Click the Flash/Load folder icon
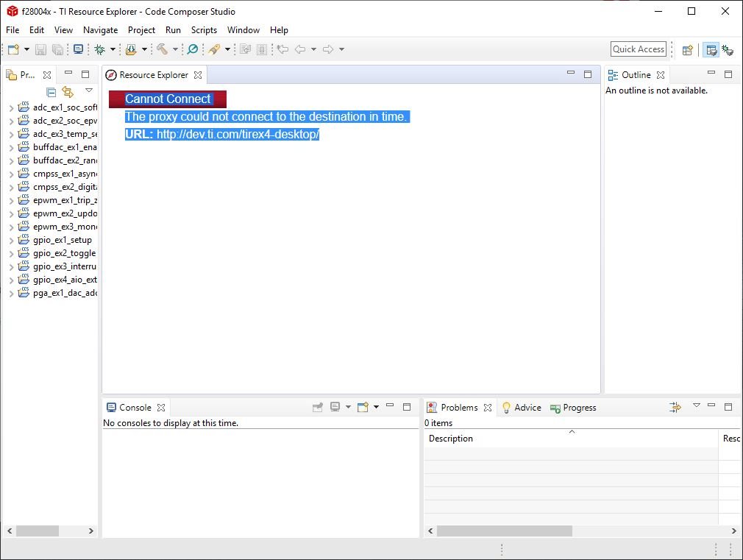Screen dimensions: 743x560 coord(131,49)
